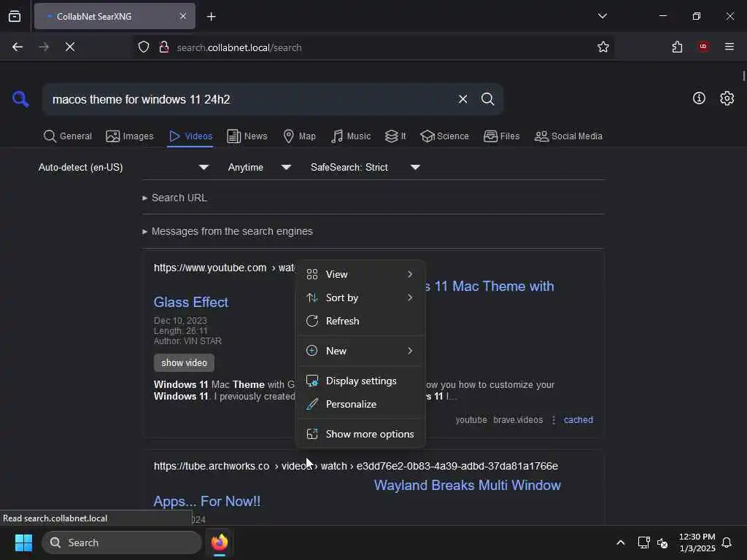Open Display settings from context menu

[360, 381]
